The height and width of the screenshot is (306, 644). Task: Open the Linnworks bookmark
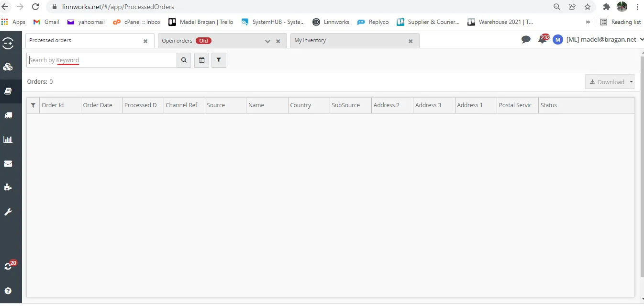click(x=331, y=22)
